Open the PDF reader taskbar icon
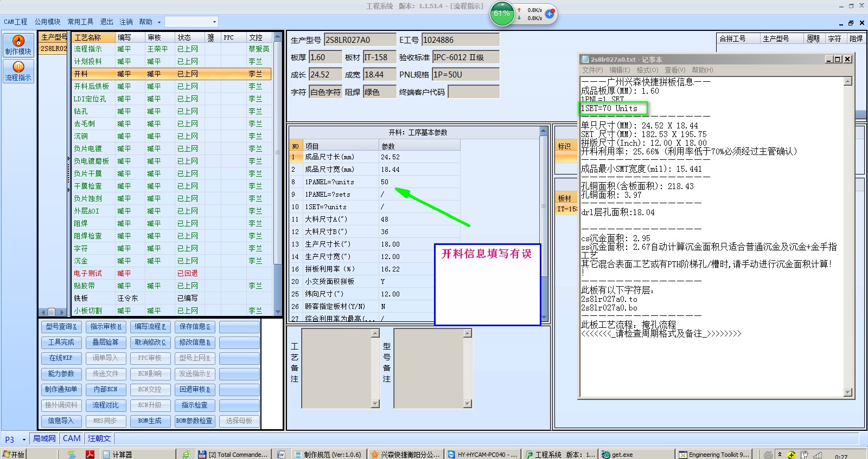The image size is (868, 459). (x=90, y=454)
